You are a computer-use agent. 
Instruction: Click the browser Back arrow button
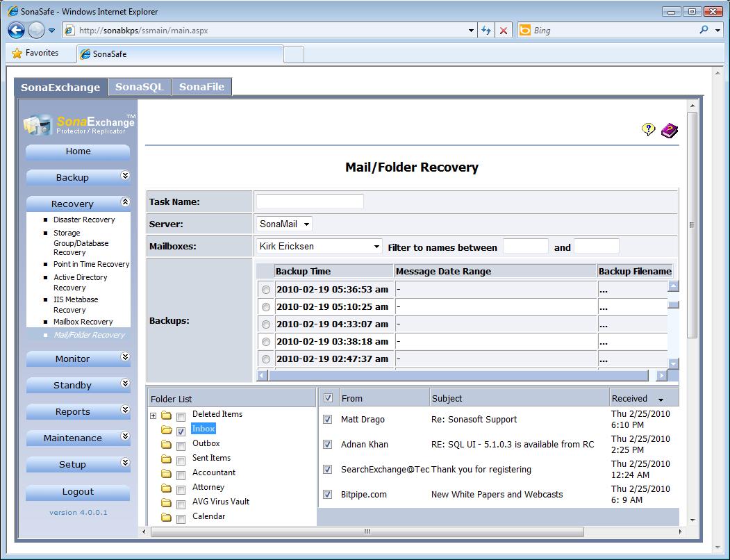pyautogui.click(x=17, y=31)
